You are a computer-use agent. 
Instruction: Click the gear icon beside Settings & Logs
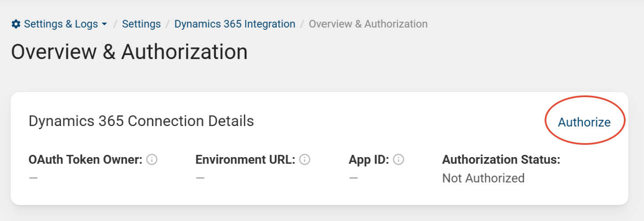pyautogui.click(x=16, y=24)
